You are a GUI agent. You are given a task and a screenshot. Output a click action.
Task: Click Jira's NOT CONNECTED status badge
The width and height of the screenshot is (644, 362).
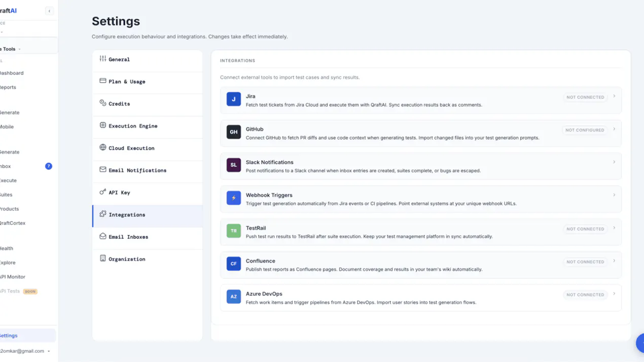[x=585, y=97]
